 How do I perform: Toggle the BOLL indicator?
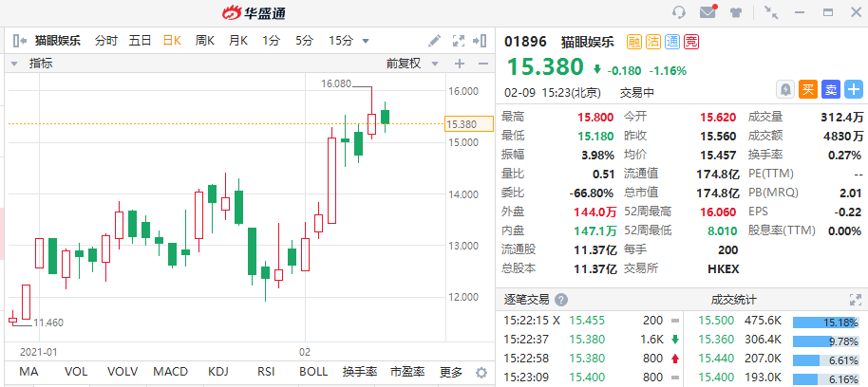tap(313, 372)
